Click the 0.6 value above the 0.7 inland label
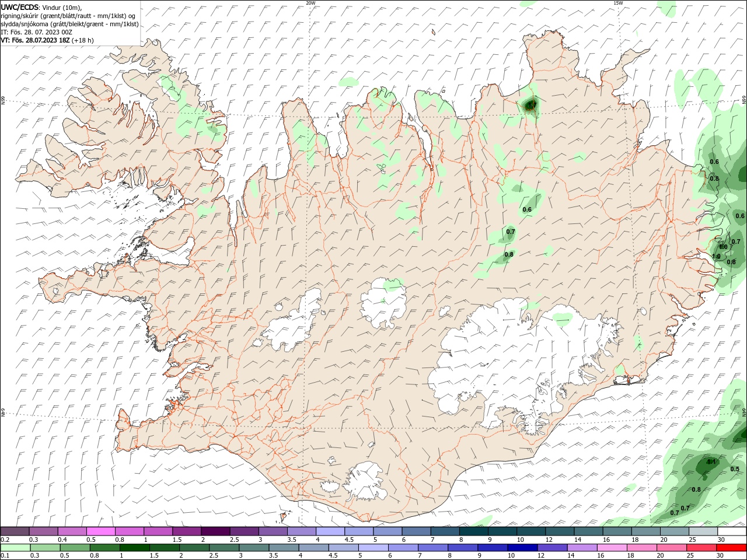 pyautogui.click(x=527, y=209)
